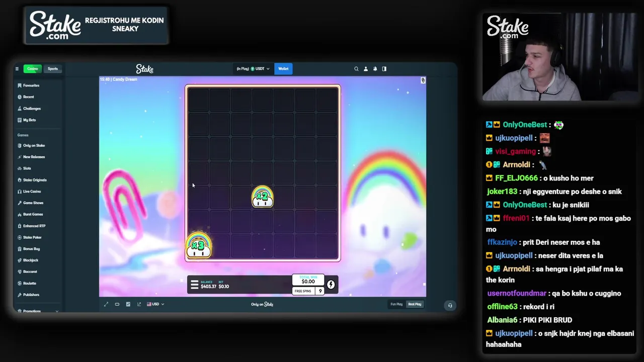This screenshot has width=644, height=362.
Task: Open the search magnifier icon
Action: point(356,69)
